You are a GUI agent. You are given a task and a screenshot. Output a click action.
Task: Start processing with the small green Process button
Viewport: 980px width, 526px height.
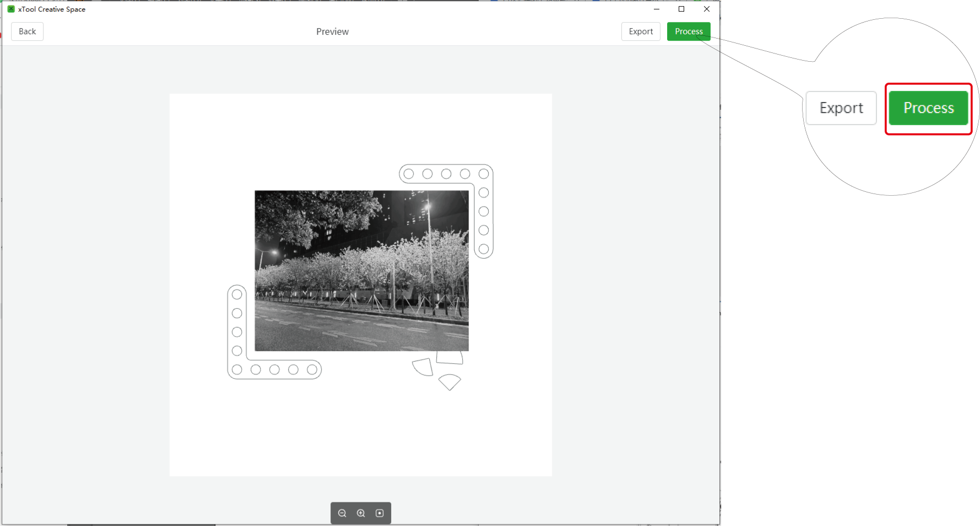click(x=689, y=31)
